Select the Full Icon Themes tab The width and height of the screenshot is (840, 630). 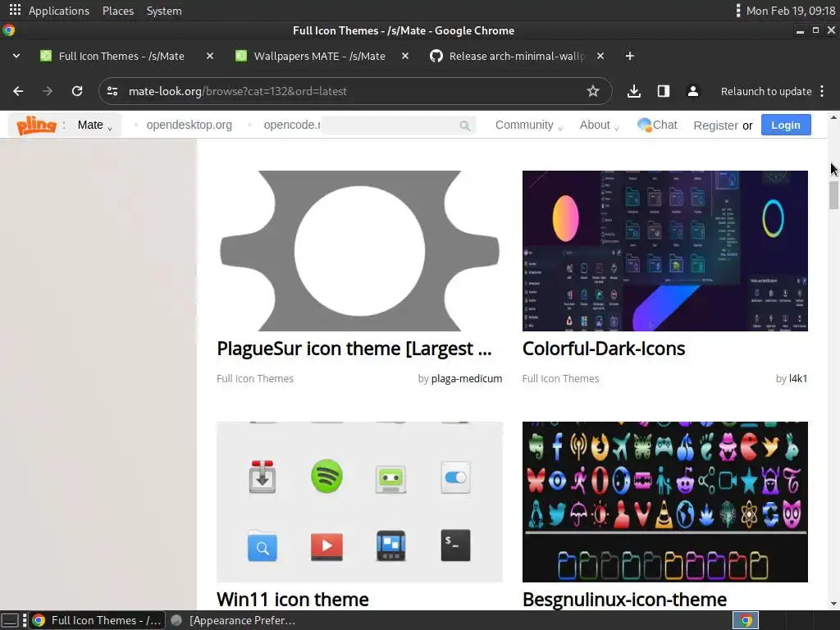tap(121, 56)
